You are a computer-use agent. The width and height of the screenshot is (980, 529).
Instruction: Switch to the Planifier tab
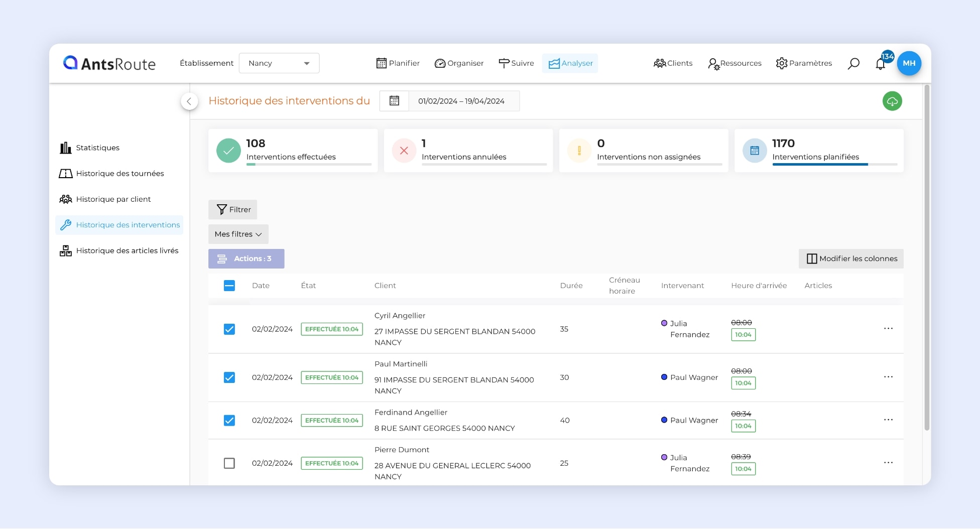point(398,63)
